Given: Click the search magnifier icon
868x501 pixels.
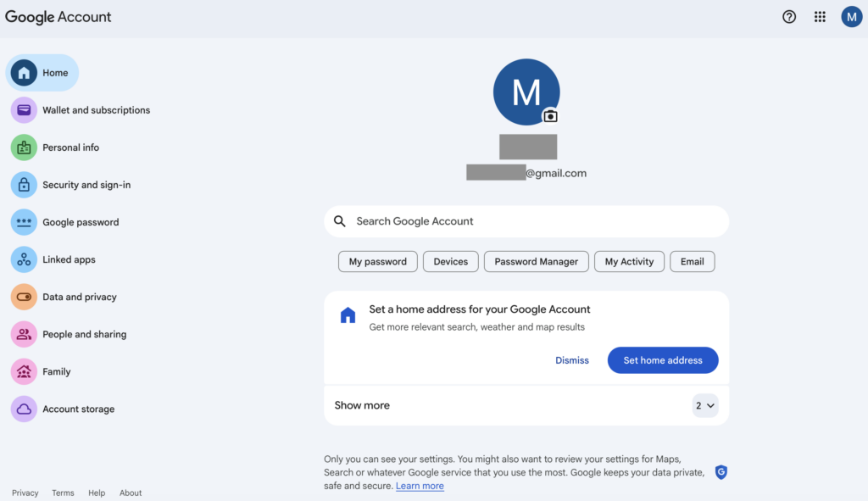Looking at the screenshot, I should pos(340,221).
